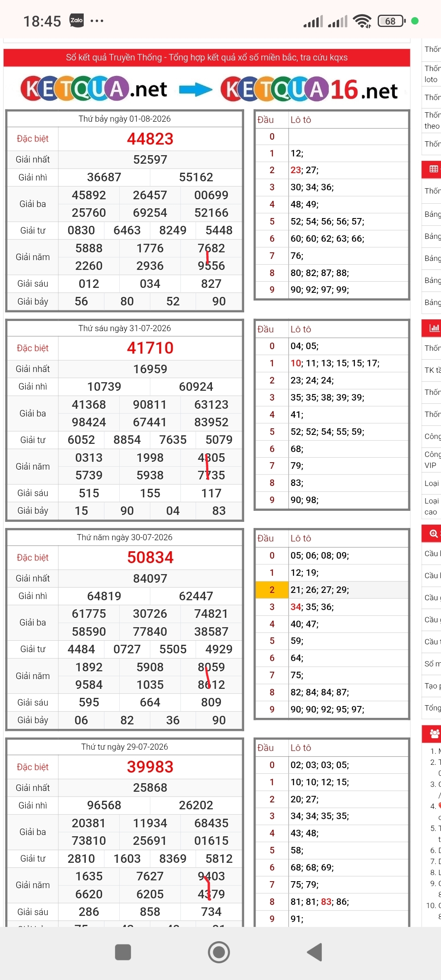Open the date Thứ tư ngày 29-07-2026
This screenshot has width=441, height=980.
tap(125, 747)
